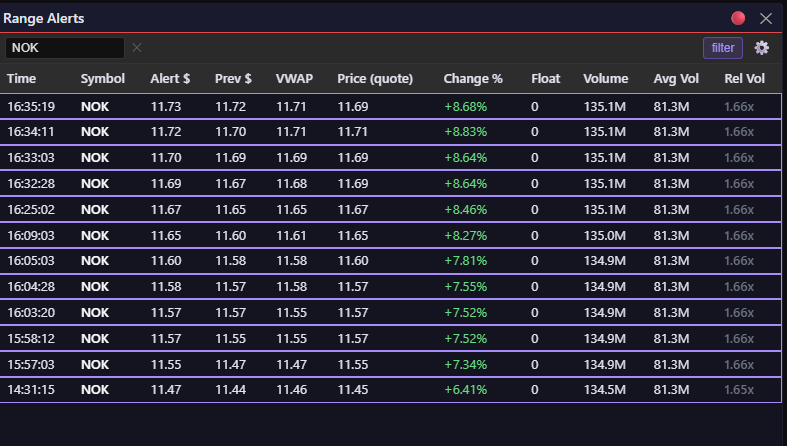Sort by Rel Vol column header
Image resolution: width=787 pixels, height=446 pixels.
coord(744,79)
